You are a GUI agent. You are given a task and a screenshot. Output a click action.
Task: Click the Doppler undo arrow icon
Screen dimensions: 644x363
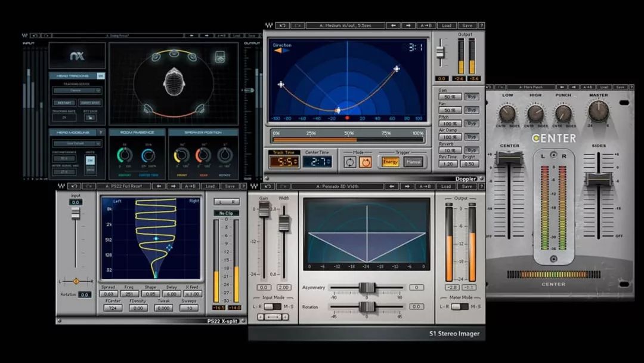[283, 26]
